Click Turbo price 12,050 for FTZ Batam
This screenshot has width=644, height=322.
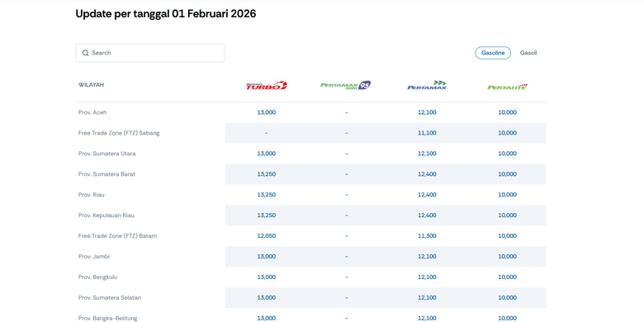point(267,236)
